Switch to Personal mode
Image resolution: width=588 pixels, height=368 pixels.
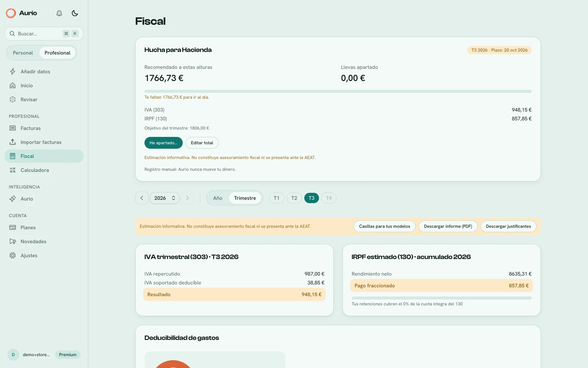tap(23, 53)
